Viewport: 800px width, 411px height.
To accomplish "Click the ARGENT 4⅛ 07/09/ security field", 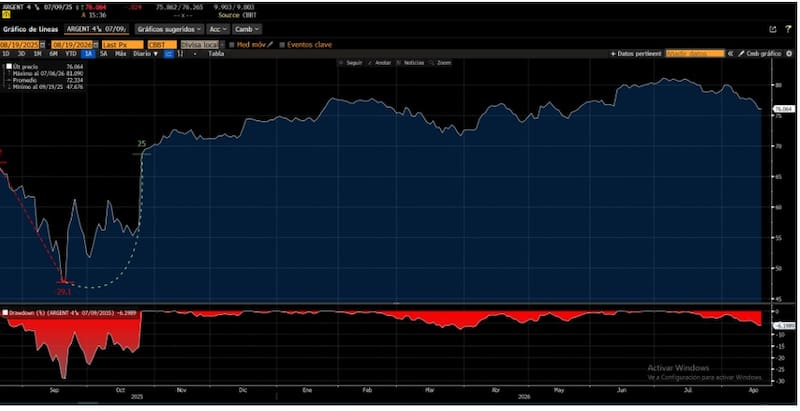I will [x=96, y=29].
